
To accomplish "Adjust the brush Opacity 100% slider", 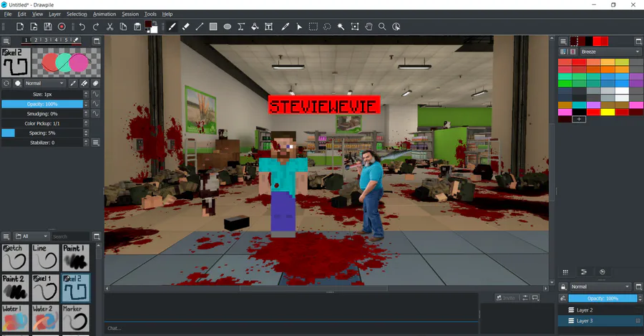I will coord(42,104).
